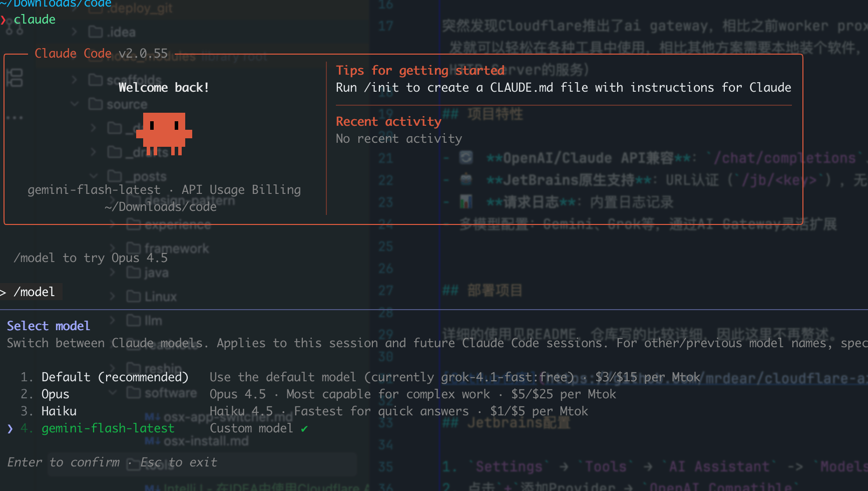Click the orange Claude mascot icon
This screenshot has height=491, width=868.
pyautogui.click(x=164, y=133)
